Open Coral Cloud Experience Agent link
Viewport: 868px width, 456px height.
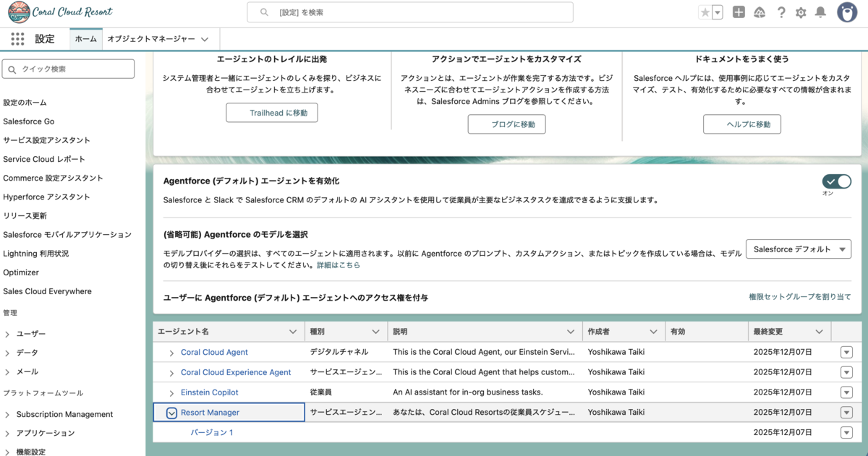(x=236, y=373)
